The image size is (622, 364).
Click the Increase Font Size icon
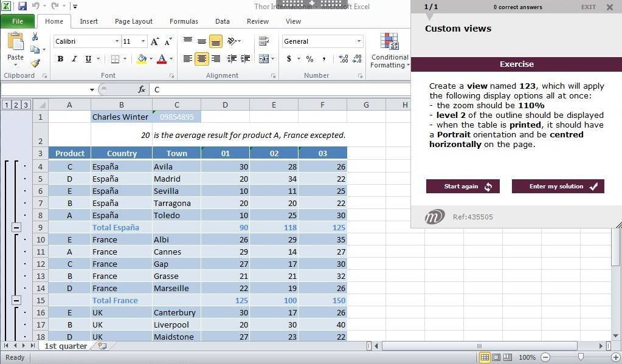[x=155, y=41]
